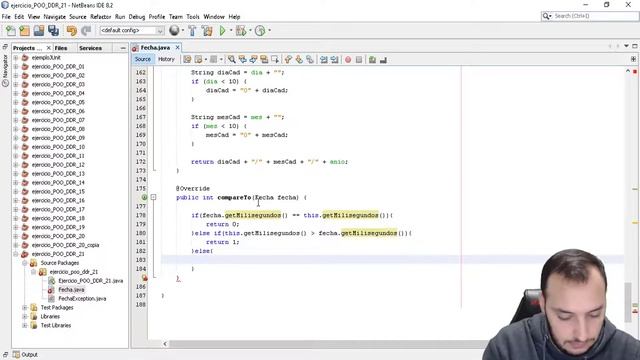This screenshot has height=360, width=640.
Task: Collapse the compareTo method fold marker
Action: [153, 197]
